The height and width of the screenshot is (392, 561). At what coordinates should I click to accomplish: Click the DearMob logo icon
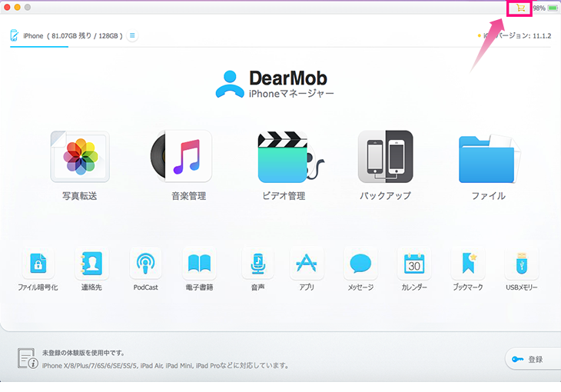[x=230, y=84]
